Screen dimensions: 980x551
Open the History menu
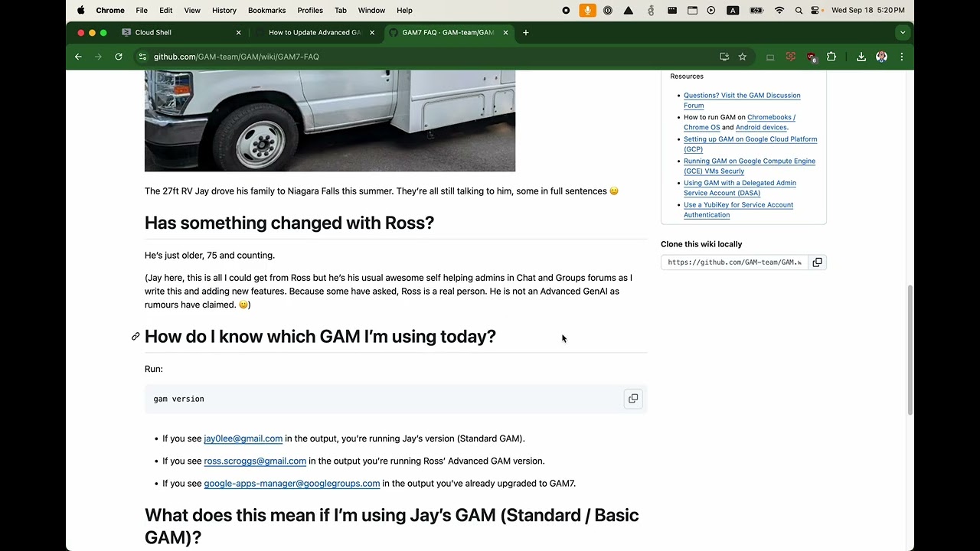(224, 10)
